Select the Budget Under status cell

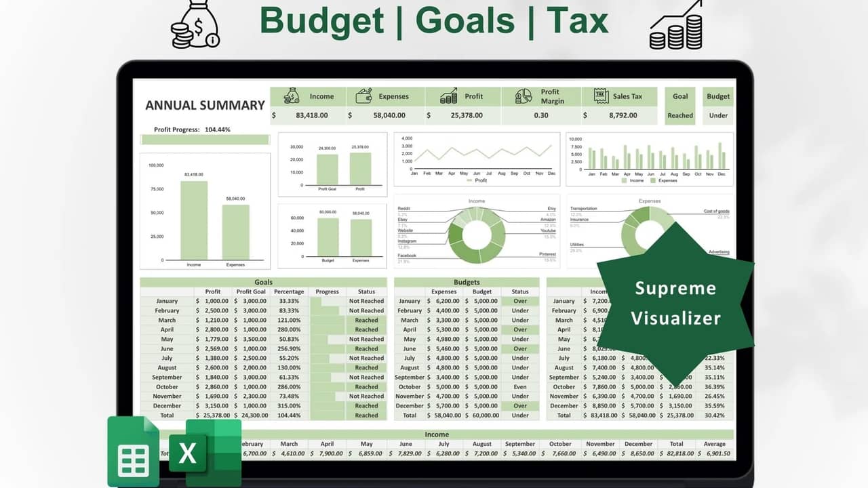(x=718, y=115)
